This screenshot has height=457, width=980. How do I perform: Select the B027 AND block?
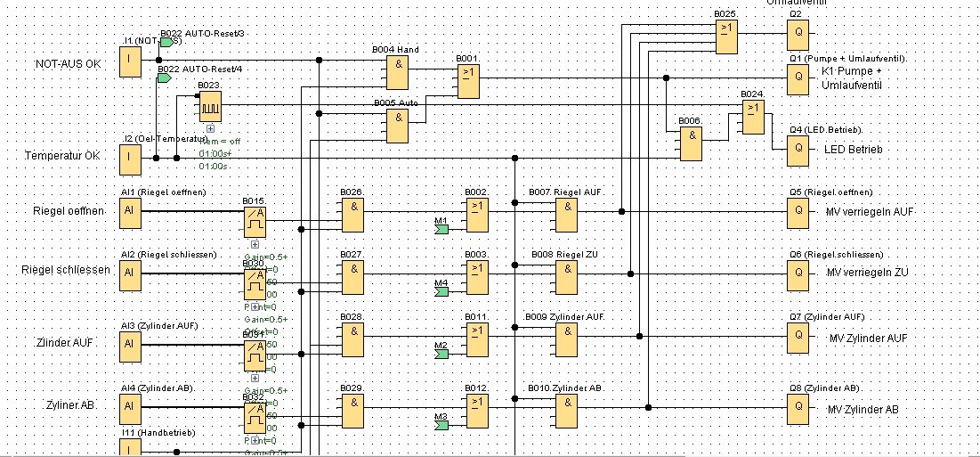coord(352,277)
